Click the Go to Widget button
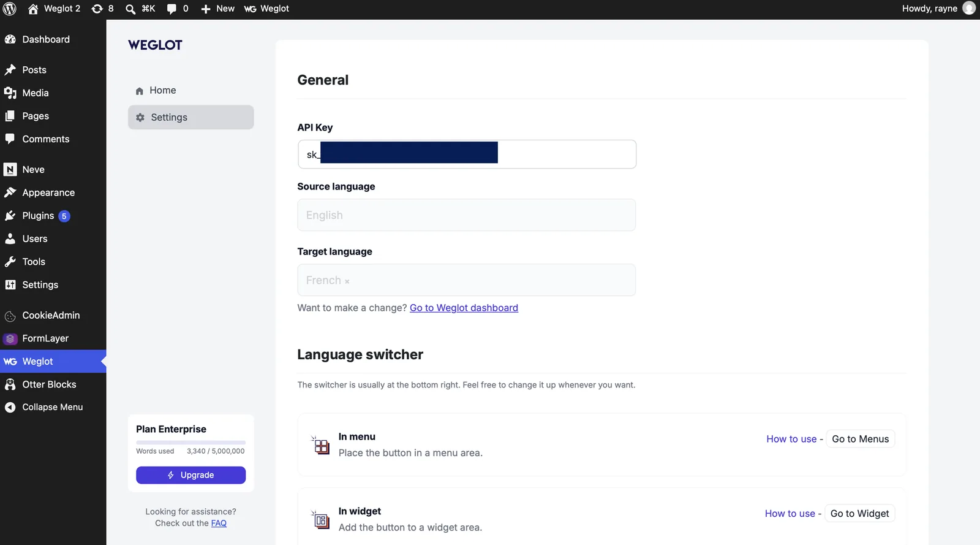 pyautogui.click(x=859, y=514)
